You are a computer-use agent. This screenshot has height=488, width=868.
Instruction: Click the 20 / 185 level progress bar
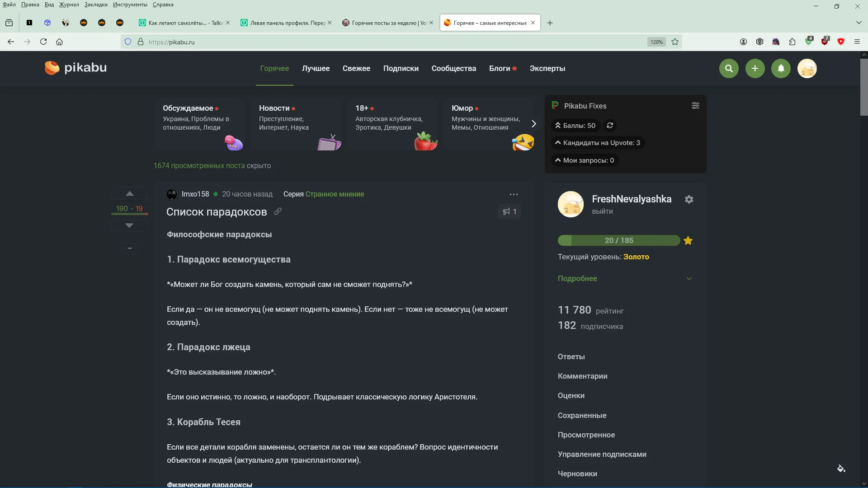point(619,241)
